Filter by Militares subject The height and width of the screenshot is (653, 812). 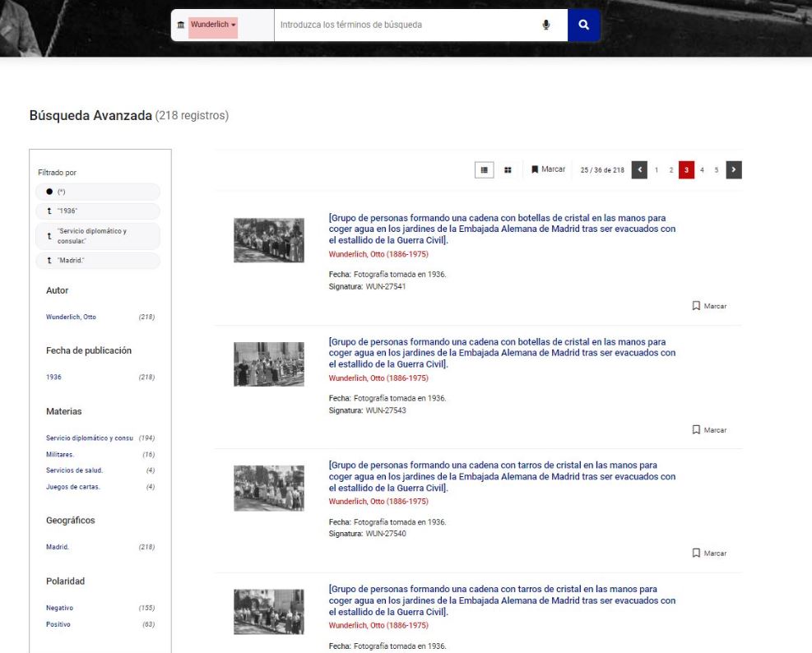tap(60, 455)
